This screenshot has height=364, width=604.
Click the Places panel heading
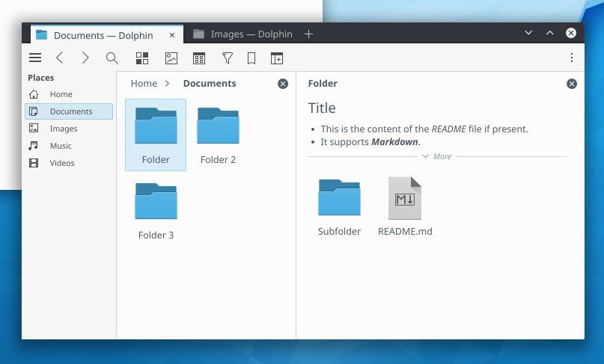41,78
